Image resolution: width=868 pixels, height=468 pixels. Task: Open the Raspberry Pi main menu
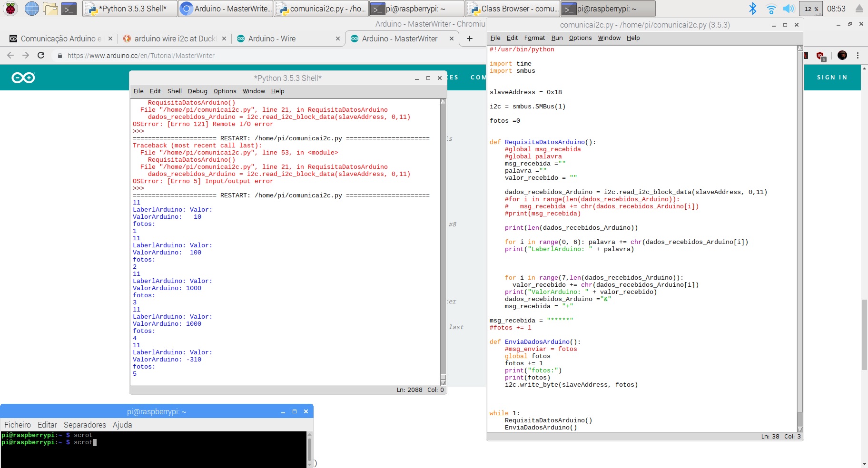click(10, 9)
